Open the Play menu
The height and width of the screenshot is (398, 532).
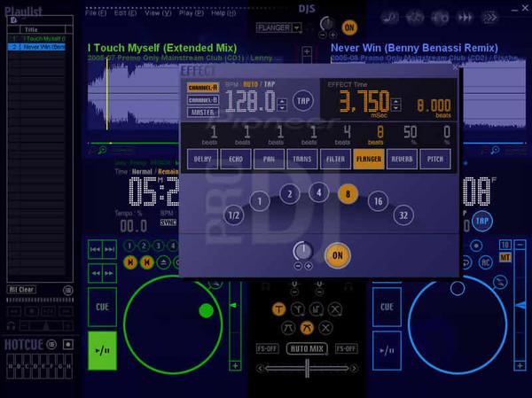(x=192, y=13)
